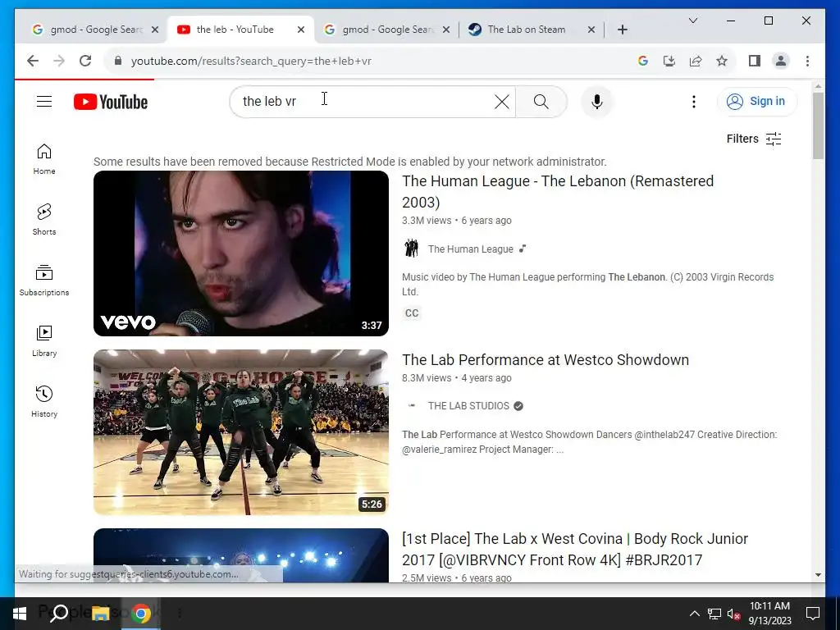Click the scrollbar down arrow

coord(818,575)
